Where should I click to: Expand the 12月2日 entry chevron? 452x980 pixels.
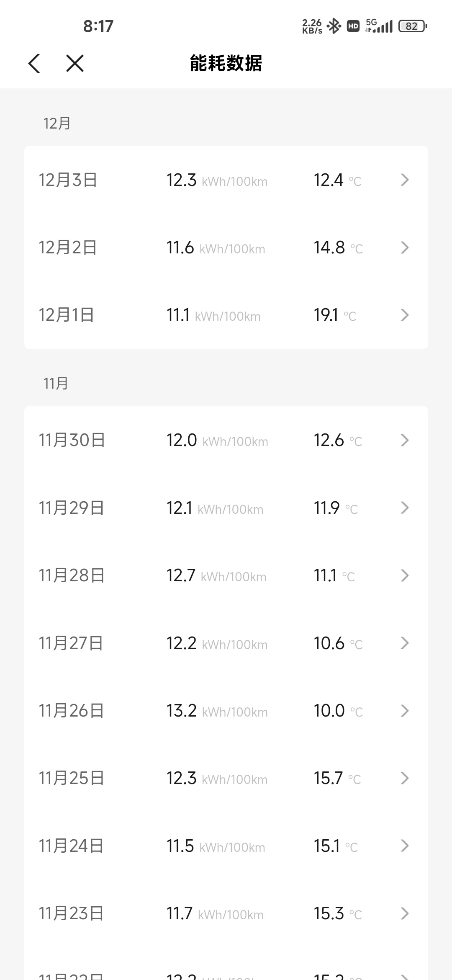coord(404,248)
